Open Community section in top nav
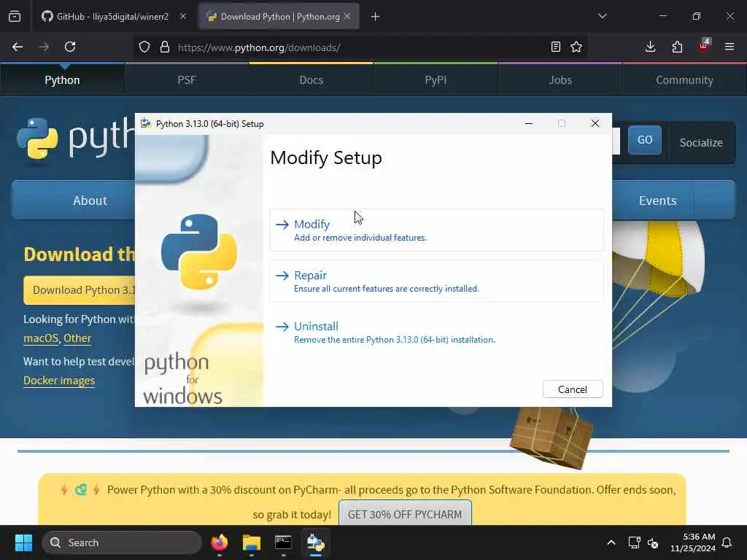747x560 pixels. coord(684,80)
